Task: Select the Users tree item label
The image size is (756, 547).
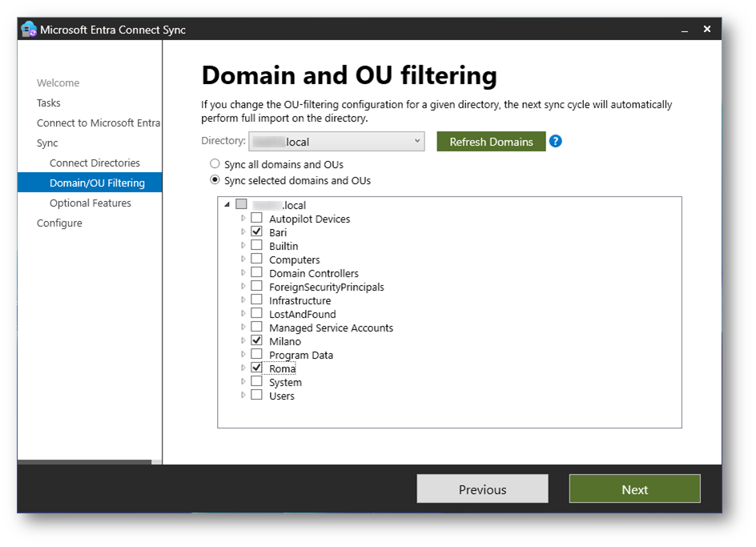Action: coord(282,396)
